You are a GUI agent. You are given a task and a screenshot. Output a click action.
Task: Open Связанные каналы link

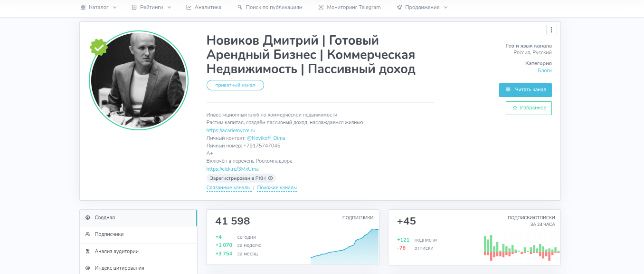click(228, 188)
